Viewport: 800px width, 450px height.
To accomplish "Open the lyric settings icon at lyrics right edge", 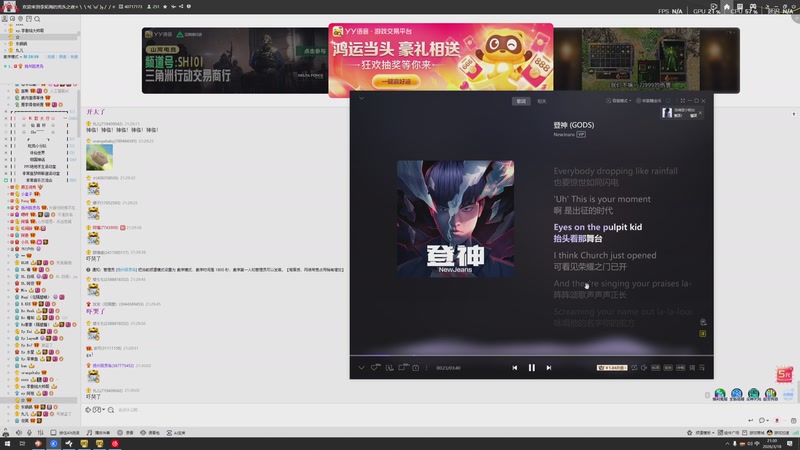I will [x=703, y=322].
